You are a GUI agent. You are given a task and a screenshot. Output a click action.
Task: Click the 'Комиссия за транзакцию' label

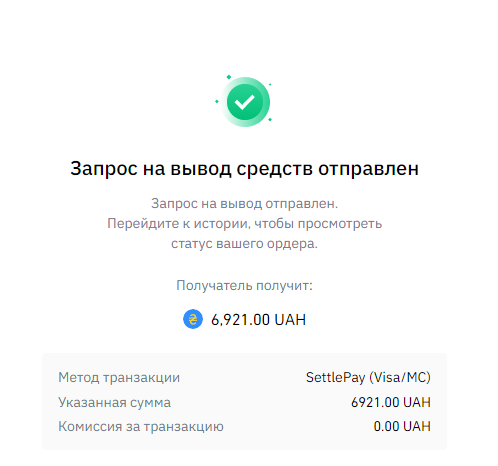[141, 427]
